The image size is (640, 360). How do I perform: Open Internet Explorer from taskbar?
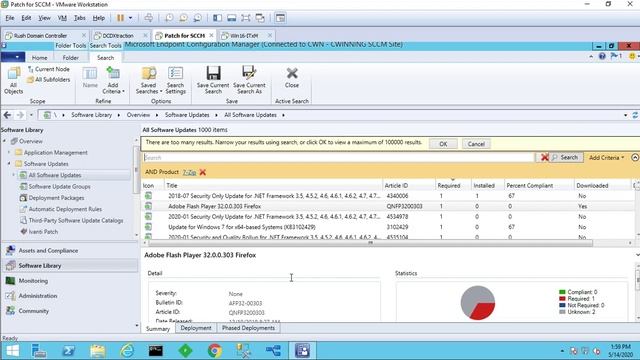tap(127, 351)
